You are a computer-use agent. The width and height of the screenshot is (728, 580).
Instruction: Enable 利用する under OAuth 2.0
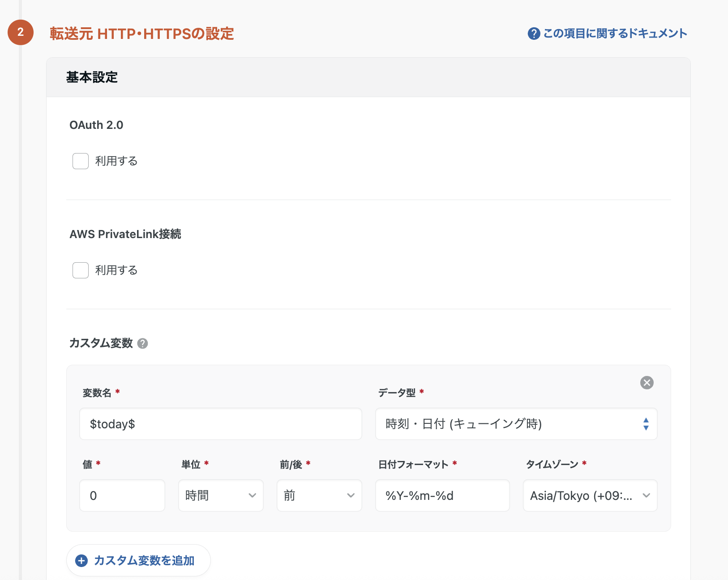point(80,161)
